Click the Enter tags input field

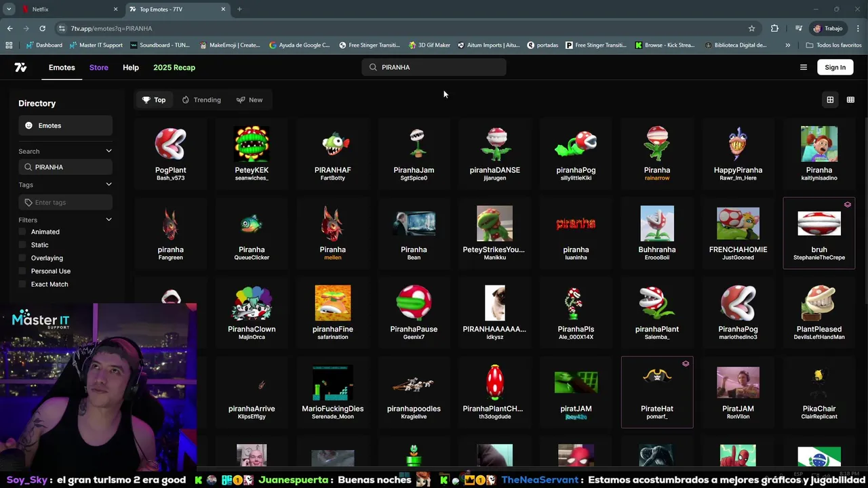tap(65, 202)
